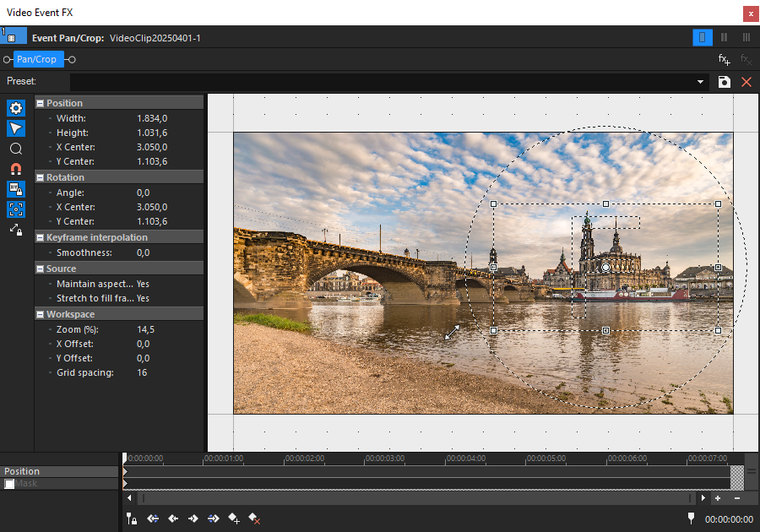Toggle the Sync Cursor lock on the timeline
760x532 pixels.
[132, 518]
